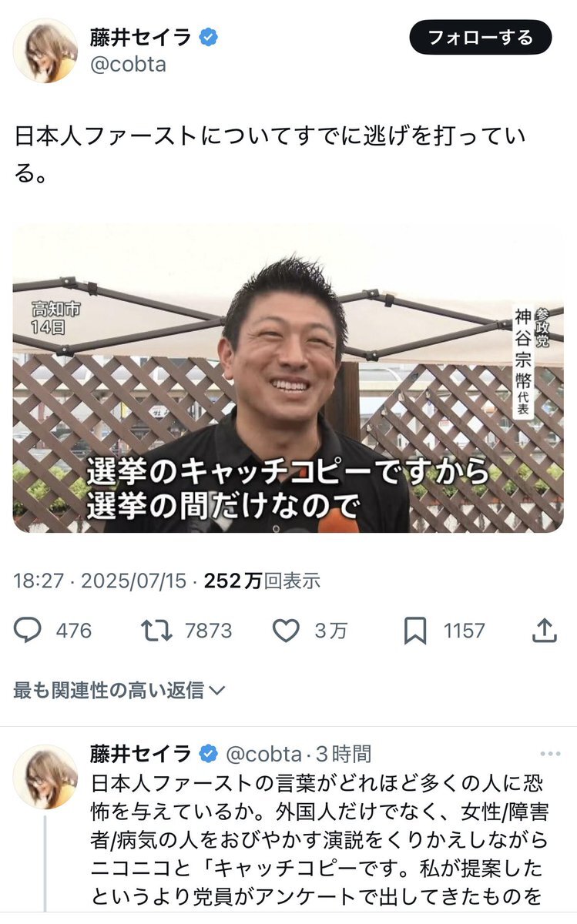Open the embedded news video image
The height and width of the screenshot is (924, 577).
coord(288,379)
